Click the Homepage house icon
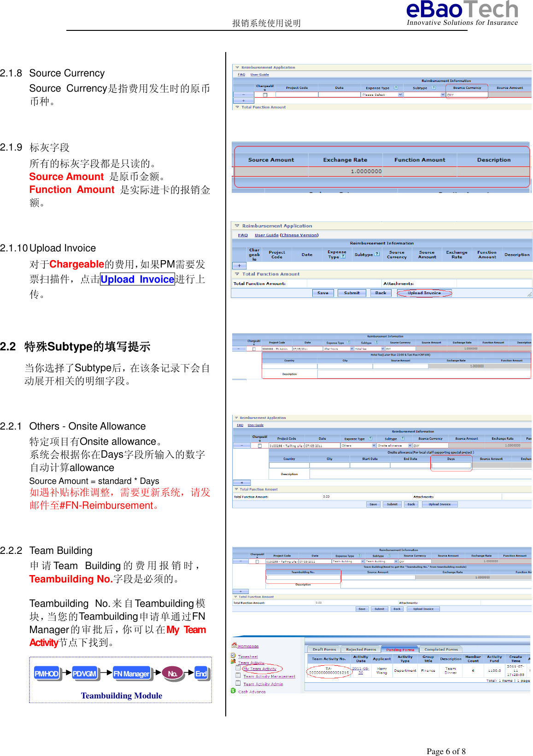 pos(234,646)
